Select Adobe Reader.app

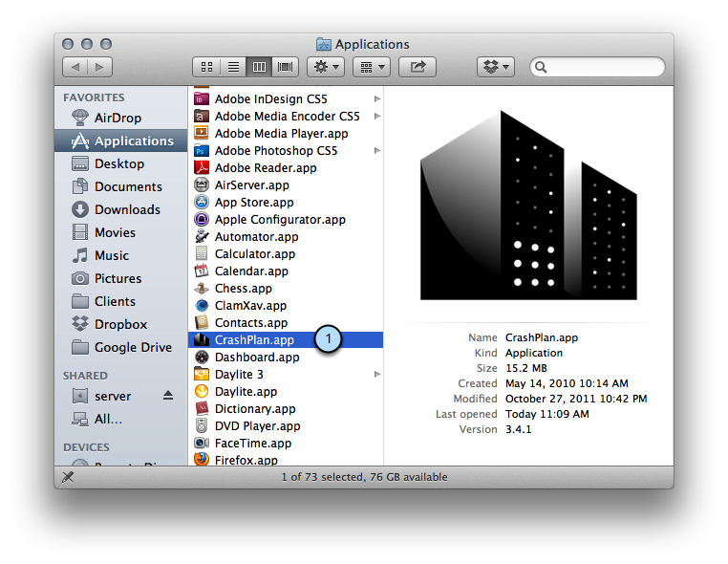click(286, 167)
